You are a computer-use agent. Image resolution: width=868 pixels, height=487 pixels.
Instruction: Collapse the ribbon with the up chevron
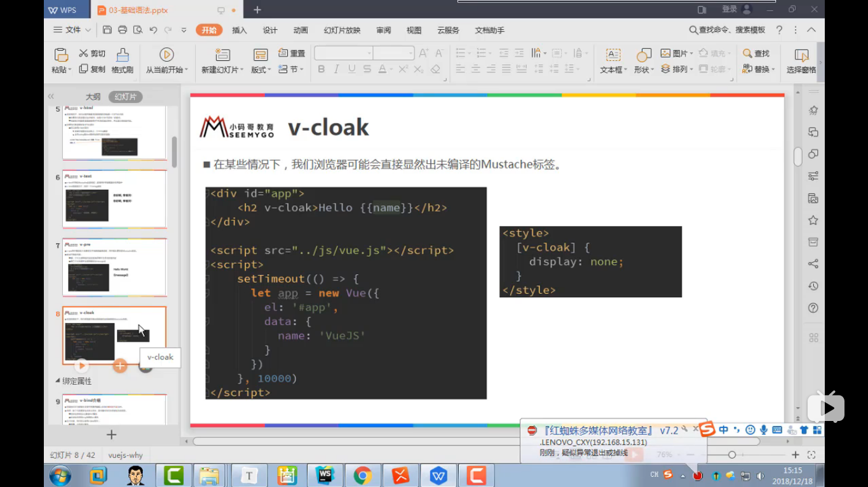click(811, 30)
